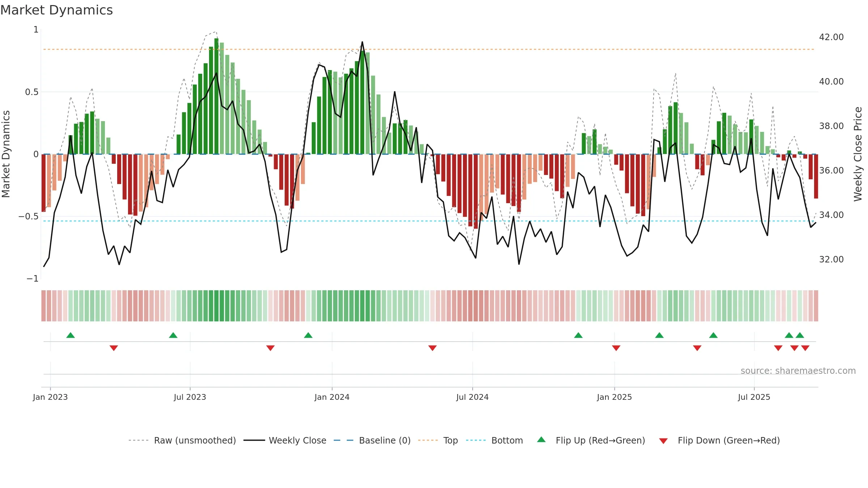Toggle the Bottom legend entry

[507, 440]
